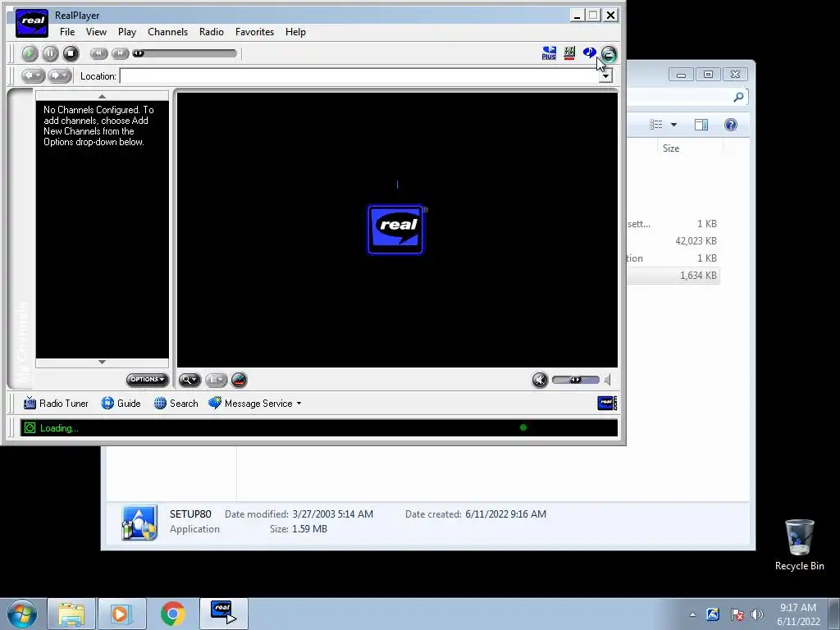Show hidden tray icons arrow
The width and height of the screenshot is (840, 630).
(692, 614)
